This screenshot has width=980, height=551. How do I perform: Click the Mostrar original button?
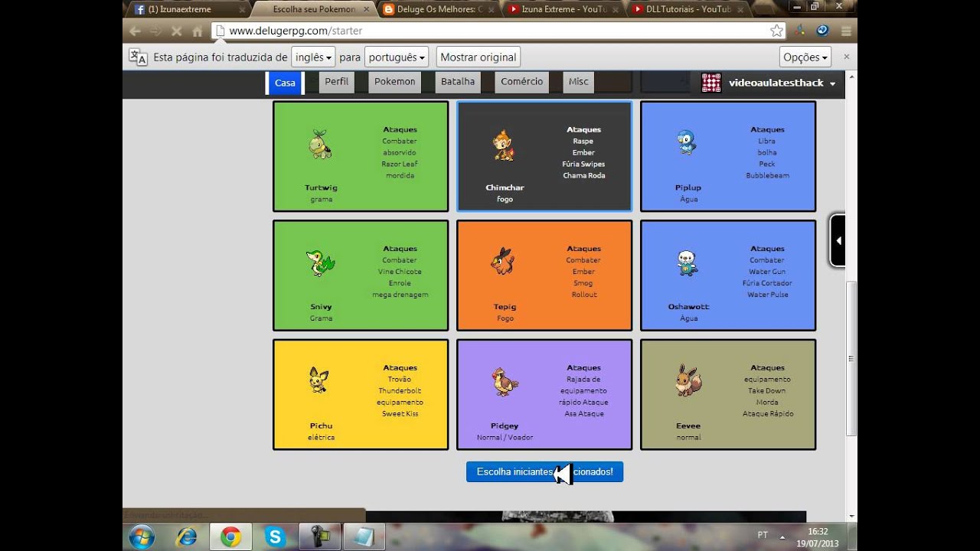tap(479, 57)
